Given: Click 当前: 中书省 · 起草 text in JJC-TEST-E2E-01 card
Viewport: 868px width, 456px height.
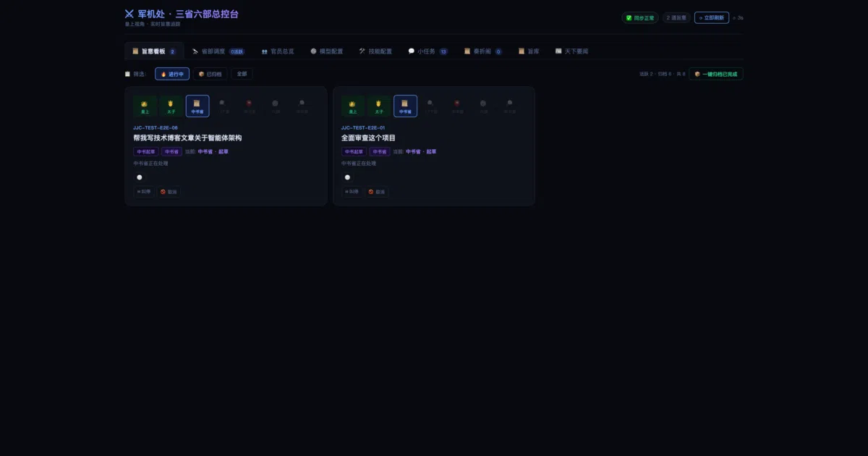Looking at the screenshot, I should coord(415,152).
